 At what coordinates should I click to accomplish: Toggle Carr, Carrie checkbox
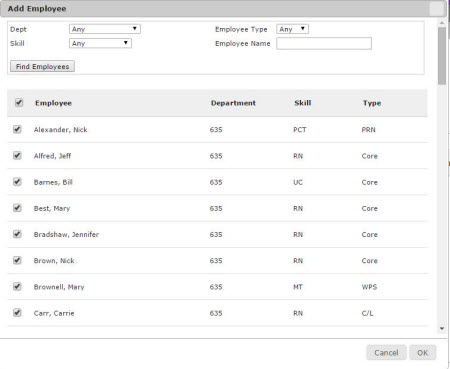tap(17, 313)
